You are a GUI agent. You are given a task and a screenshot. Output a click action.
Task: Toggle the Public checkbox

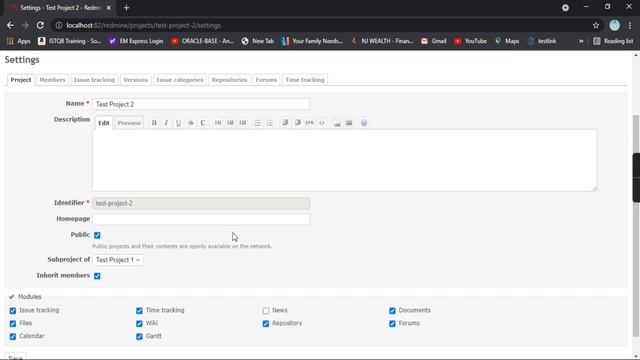(97, 235)
